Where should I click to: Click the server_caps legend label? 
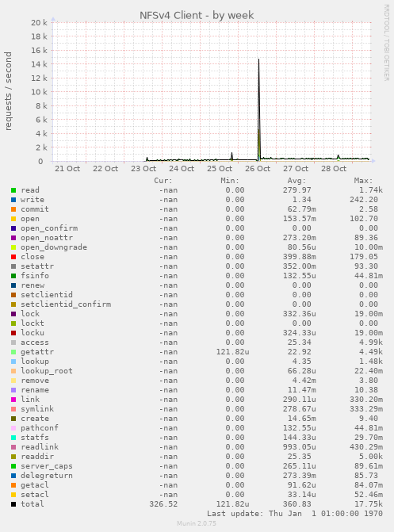point(47,466)
